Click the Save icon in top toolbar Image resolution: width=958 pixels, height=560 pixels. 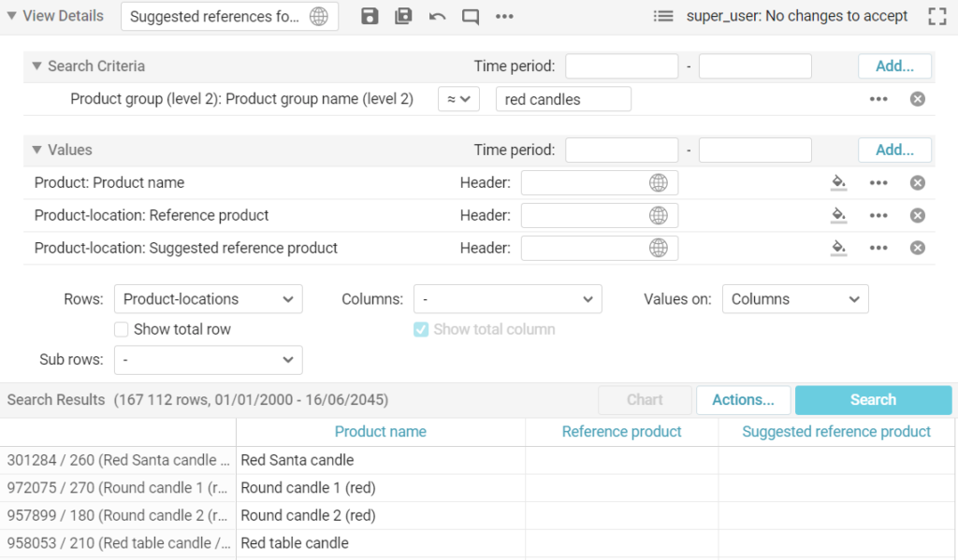pos(370,16)
